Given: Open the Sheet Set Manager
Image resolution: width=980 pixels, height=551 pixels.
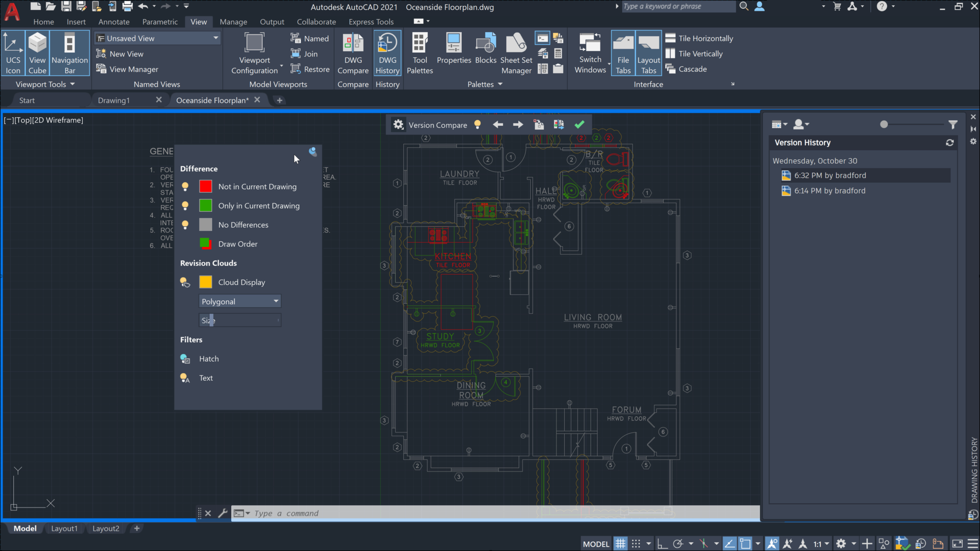Looking at the screenshot, I should (516, 53).
